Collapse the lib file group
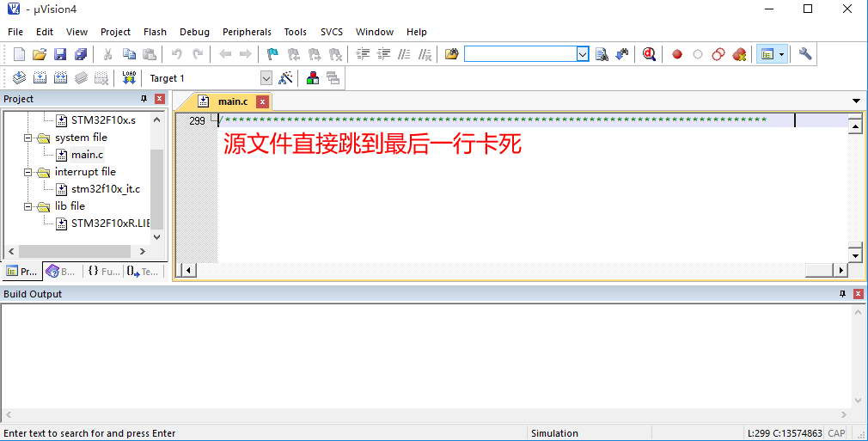 (x=28, y=206)
